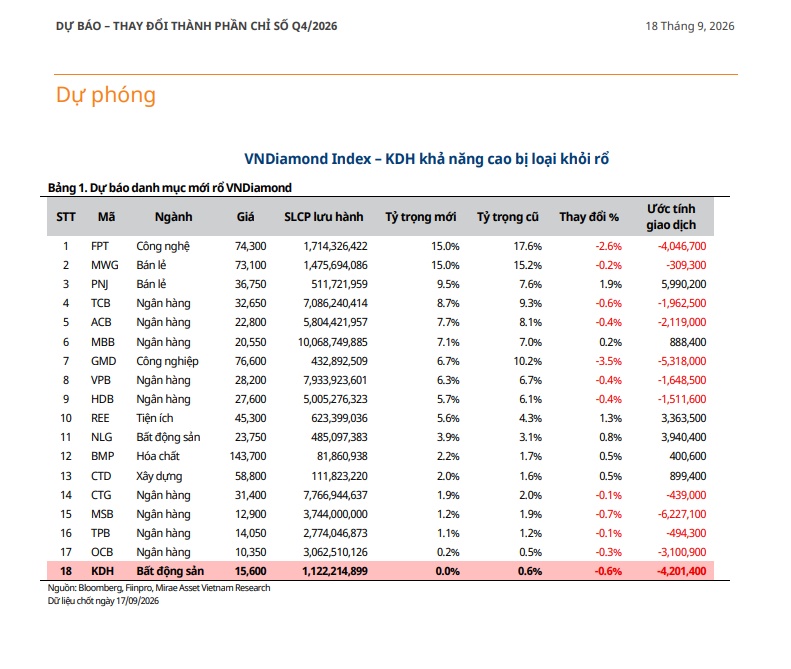791x669 pixels.
Task: Click the report date '18 Tháng 9, 2026'
Action: (690, 26)
